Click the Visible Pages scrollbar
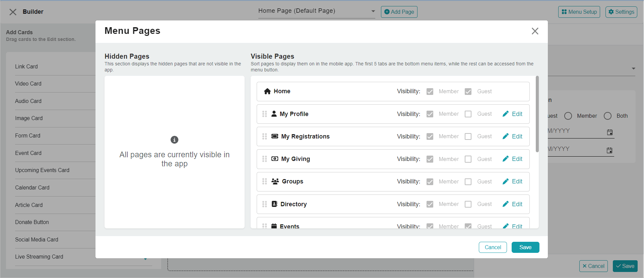The width and height of the screenshot is (644, 278). point(537,114)
